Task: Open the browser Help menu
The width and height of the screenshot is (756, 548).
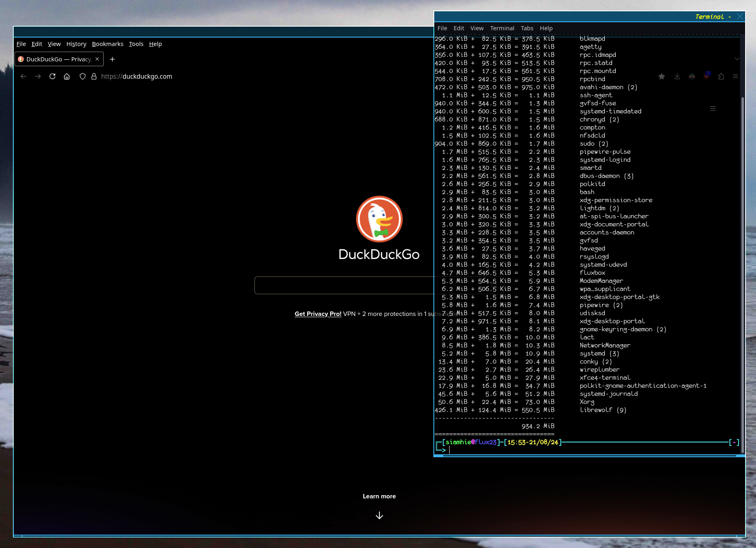Action: pos(155,44)
